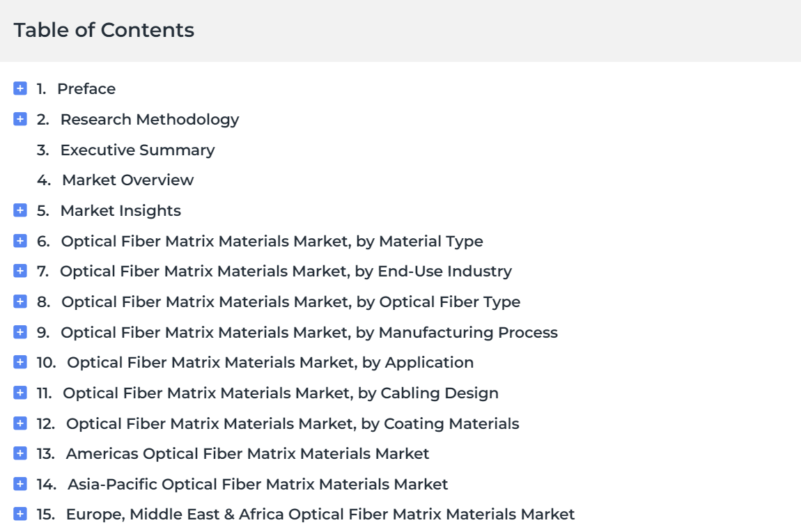Open Optical Fiber Matrix Materials by Application text
801x532 pixels.
(x=270, y=363)
